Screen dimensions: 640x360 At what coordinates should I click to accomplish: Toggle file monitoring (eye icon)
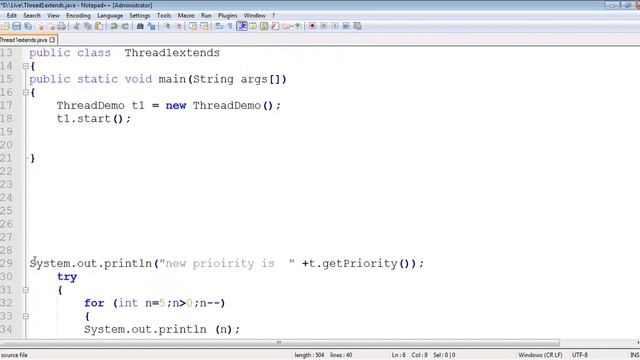coord(298,26)
